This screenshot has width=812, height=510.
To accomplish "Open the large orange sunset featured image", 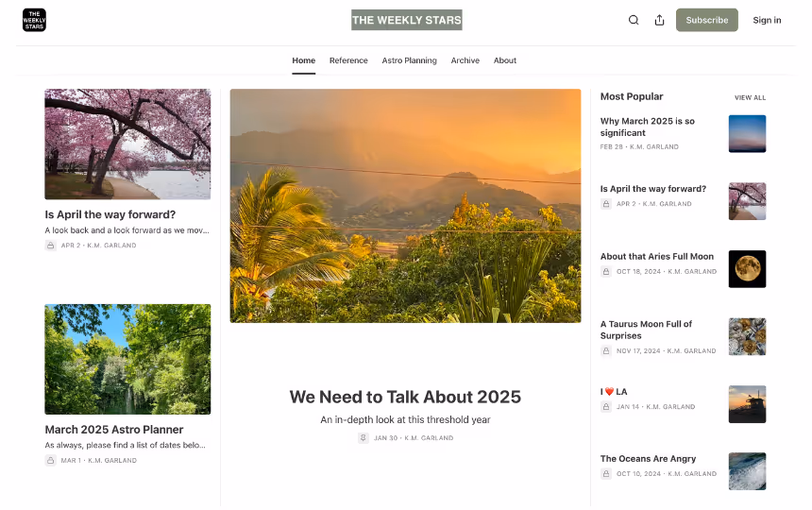I will [x=405, y=206].
